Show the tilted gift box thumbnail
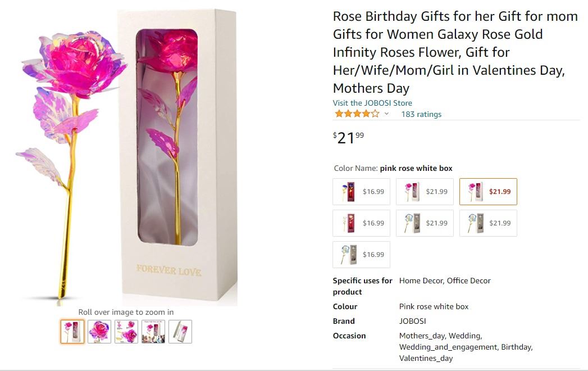 coord(180,332)
